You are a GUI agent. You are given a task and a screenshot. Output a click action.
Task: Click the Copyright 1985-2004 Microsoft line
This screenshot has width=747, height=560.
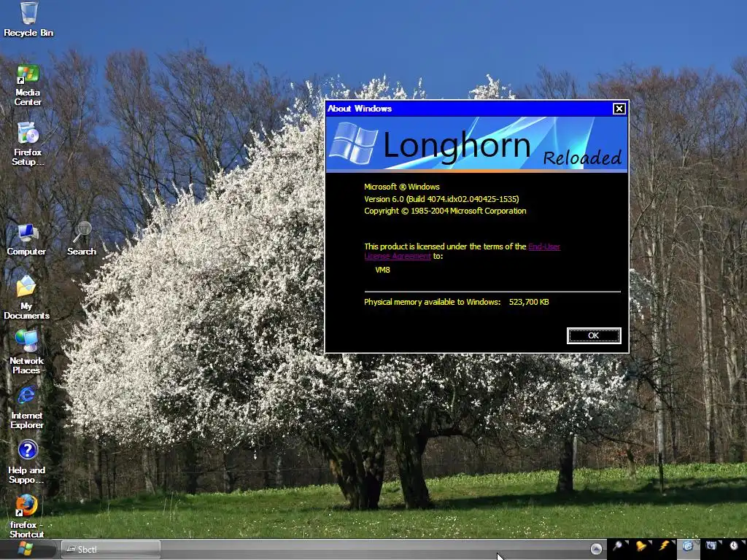point(446,211)
